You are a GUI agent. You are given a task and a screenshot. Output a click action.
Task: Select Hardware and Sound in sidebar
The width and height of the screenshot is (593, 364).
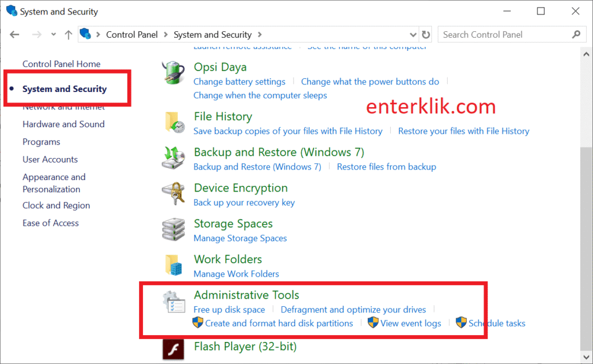[64, 124]
